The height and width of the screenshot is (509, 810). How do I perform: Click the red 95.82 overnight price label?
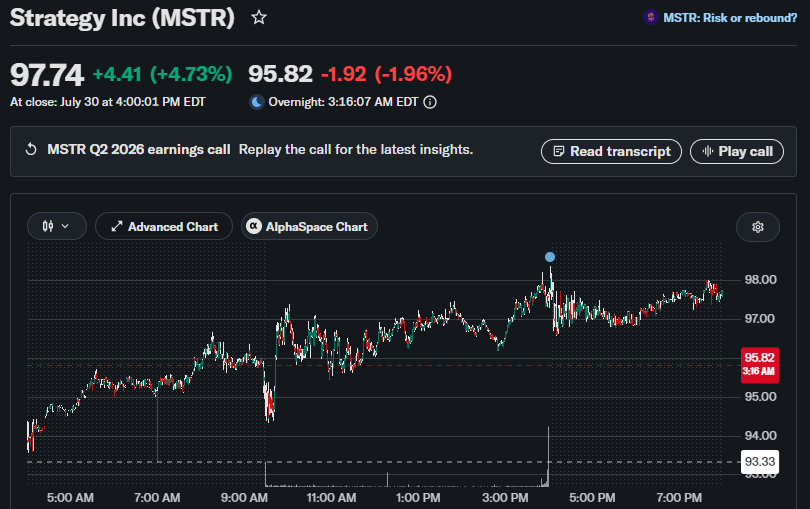coord(760,364)
